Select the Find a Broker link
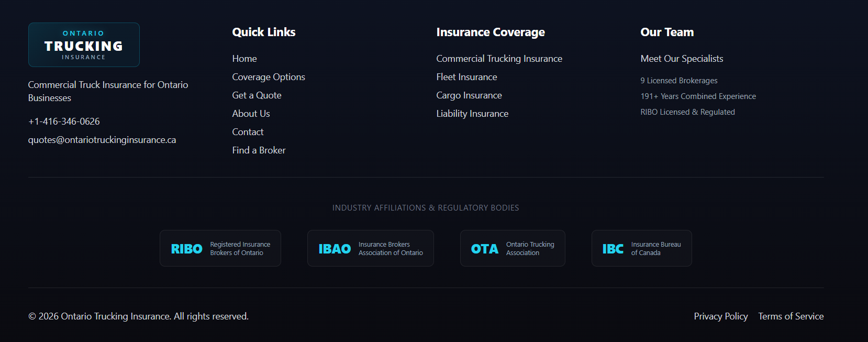The width and height of the screenshot is (868, 342). 259,150
